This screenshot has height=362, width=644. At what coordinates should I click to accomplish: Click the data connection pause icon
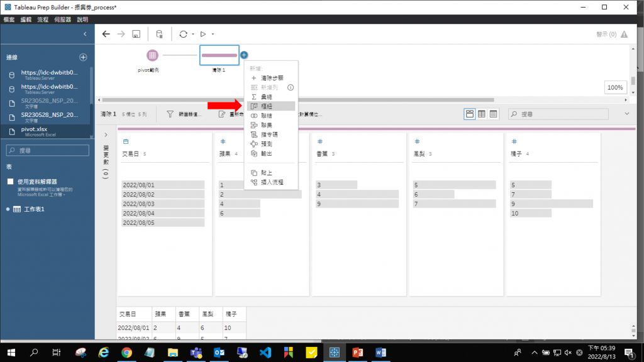click(x=159, y=34)
